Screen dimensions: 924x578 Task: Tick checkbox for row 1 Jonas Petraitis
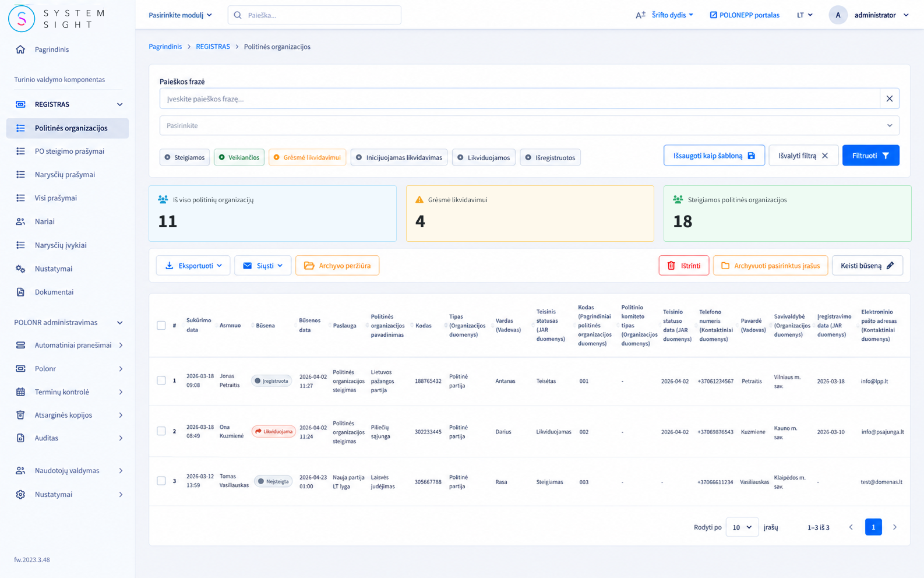tap(161, 380)
